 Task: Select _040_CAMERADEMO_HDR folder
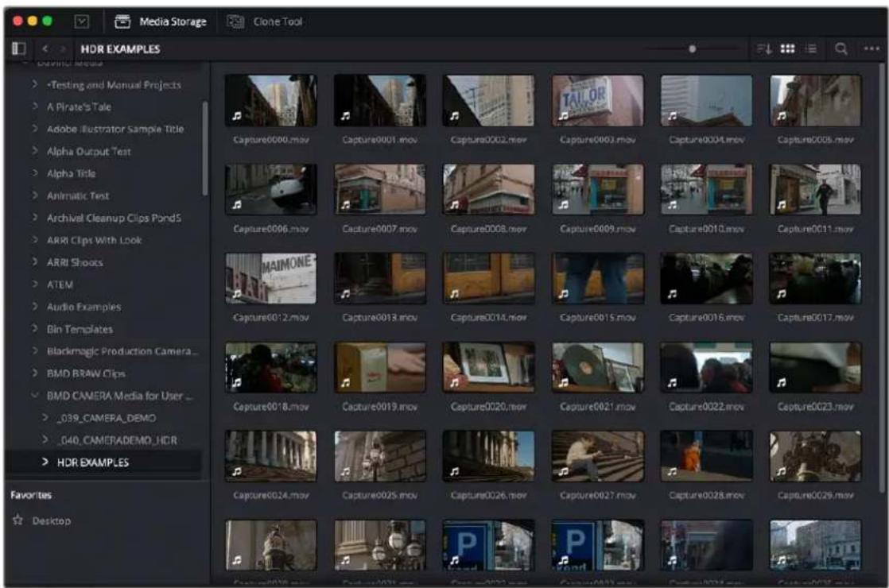click(118, 440)
